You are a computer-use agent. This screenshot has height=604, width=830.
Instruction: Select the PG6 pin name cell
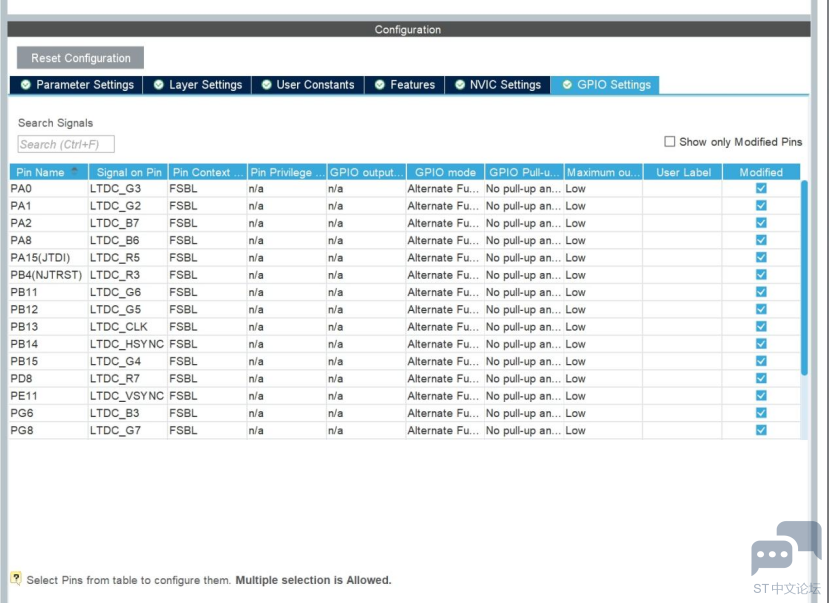49,413
